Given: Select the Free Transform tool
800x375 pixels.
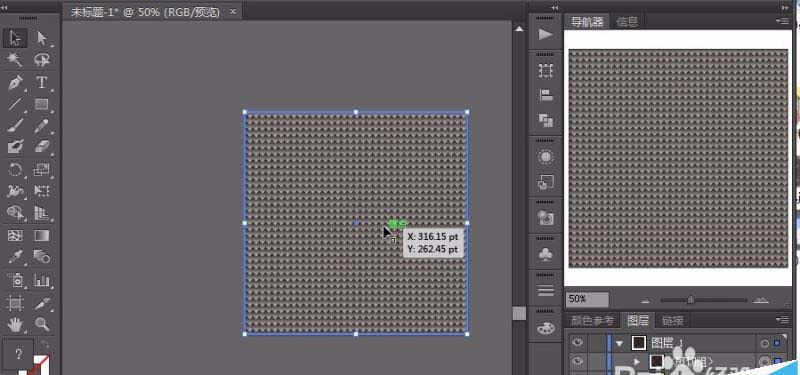Looking at the screenshot, I should [x=42, y=191].
